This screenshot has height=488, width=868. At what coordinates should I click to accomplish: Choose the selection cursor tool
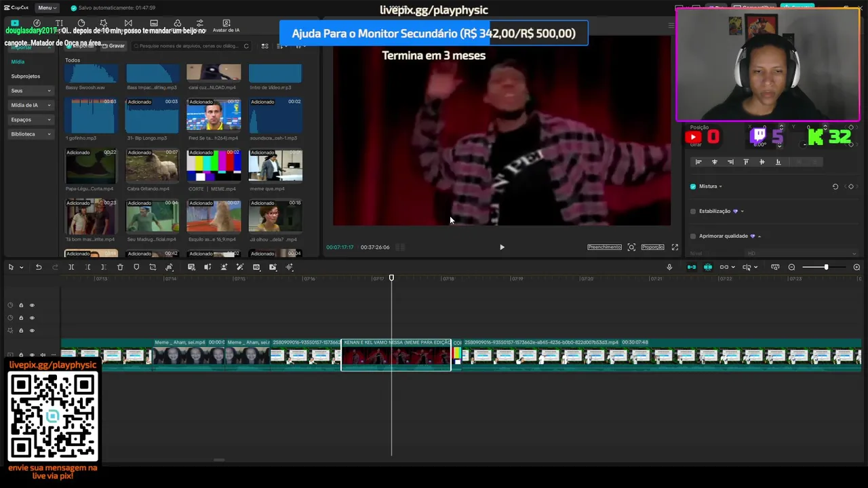tap(11, 267)
